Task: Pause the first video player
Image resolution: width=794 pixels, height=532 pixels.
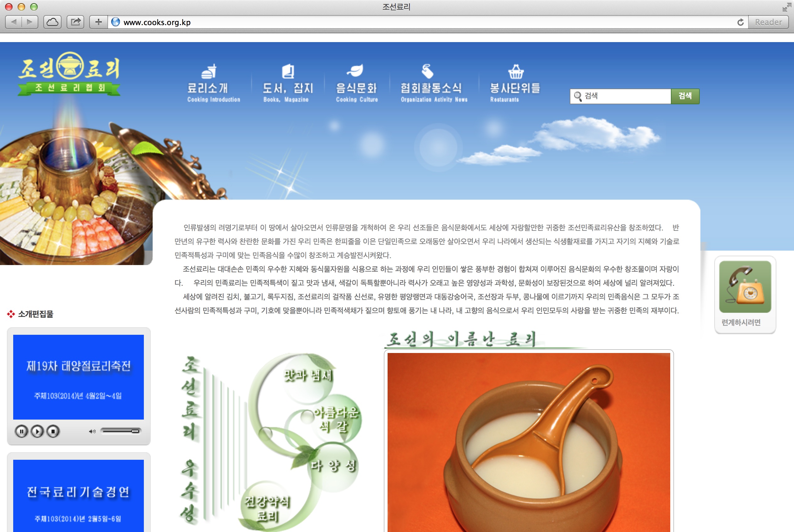Action: coord(21,431)
